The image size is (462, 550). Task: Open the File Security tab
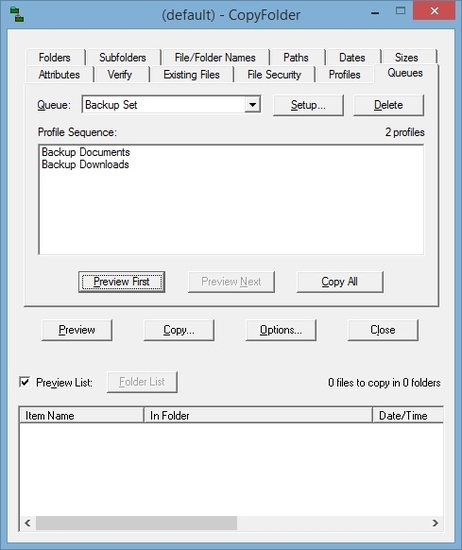pos(274,74)
